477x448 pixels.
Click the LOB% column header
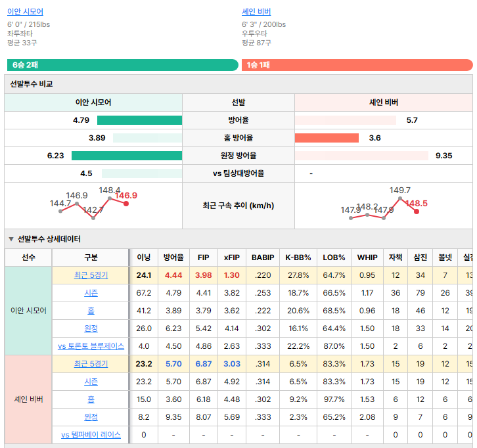coord(334,258)
